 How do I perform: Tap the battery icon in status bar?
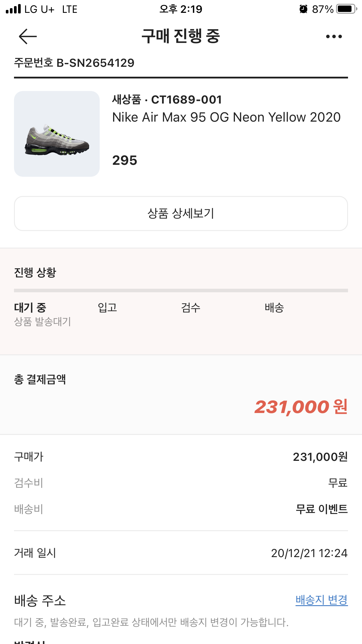coord(346,9)
